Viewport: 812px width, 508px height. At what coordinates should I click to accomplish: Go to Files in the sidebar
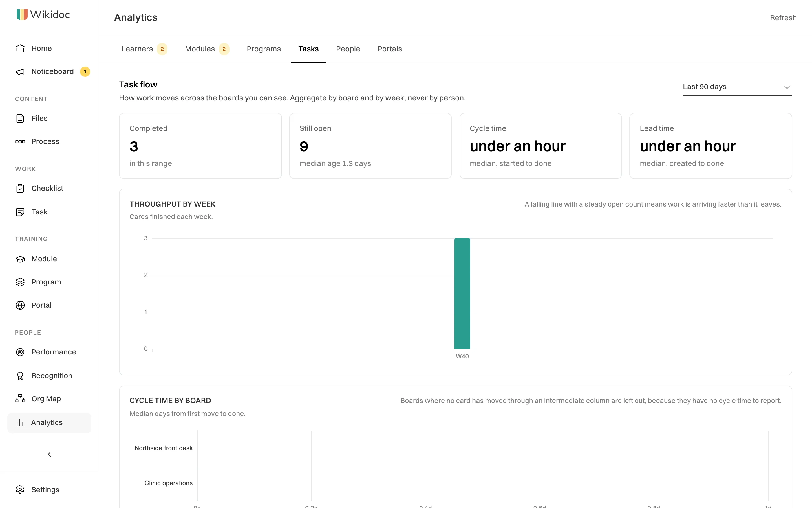pos(49,118)
